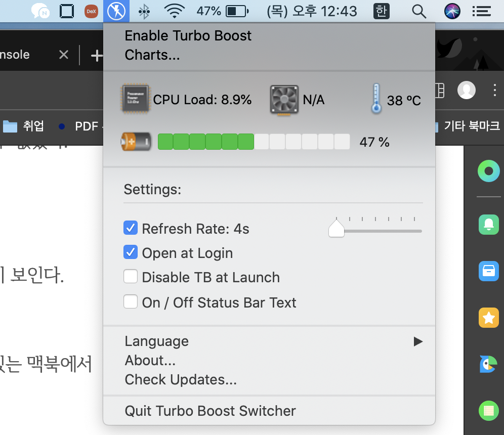Image resolution: width=504 pixels, height=435 pixels.
Task: Click the DeX menu bar icon
Action: click(x=91, y=11)
